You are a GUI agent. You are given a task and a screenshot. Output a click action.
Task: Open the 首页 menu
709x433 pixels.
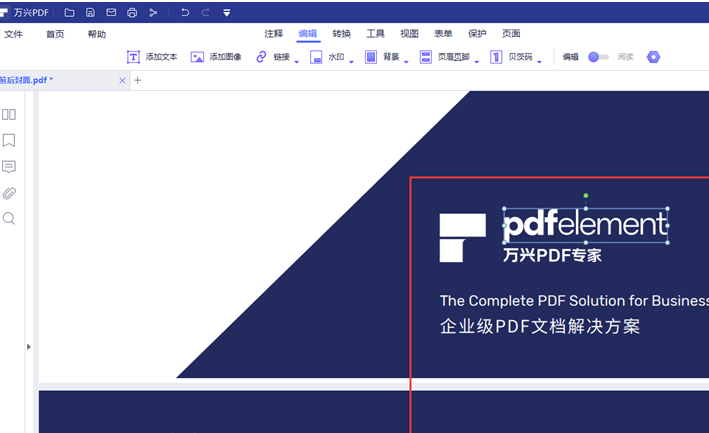pyautogui.click(x=55, y=34)
